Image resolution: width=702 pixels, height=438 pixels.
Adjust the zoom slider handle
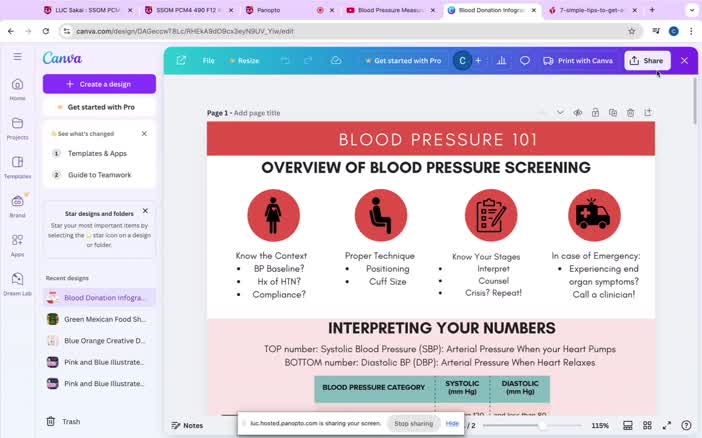click(x=541, y=425)
